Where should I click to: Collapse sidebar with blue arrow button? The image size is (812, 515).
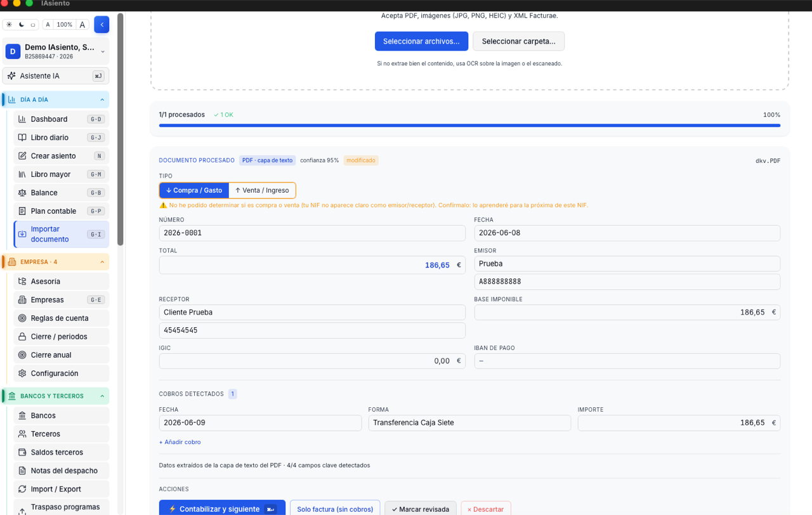pyautogui.click(x=101, y=25)
